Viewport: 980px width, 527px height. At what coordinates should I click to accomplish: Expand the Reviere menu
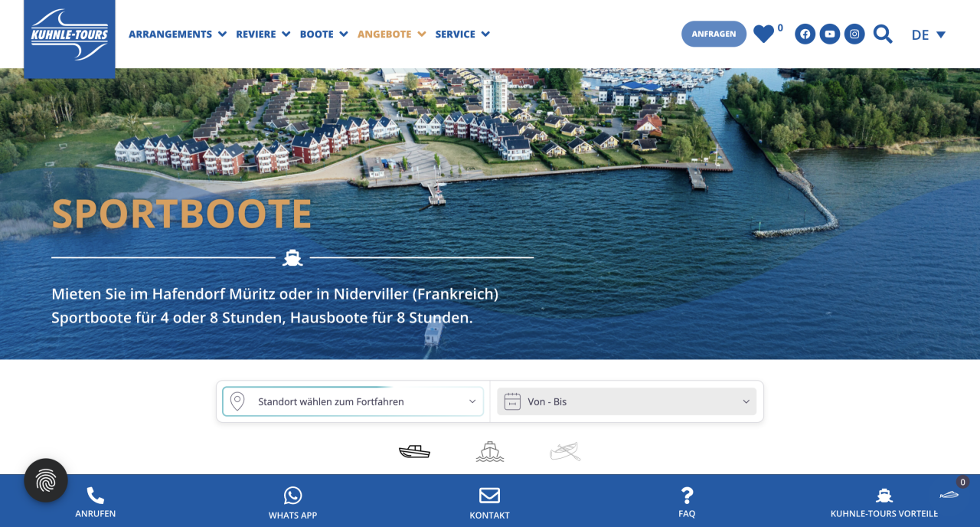click(x=263, y=34)
